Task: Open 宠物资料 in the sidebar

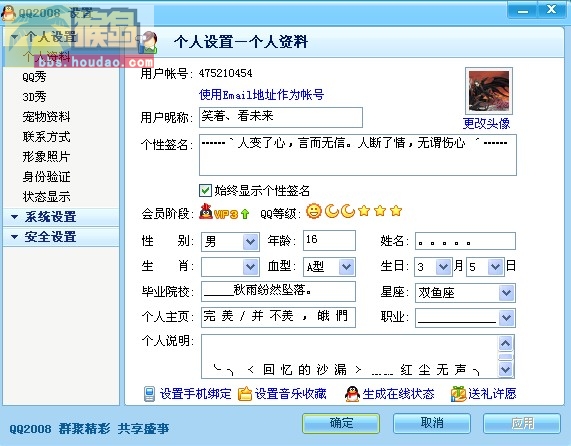Action: pyautogui.click(x=46, y=117)
